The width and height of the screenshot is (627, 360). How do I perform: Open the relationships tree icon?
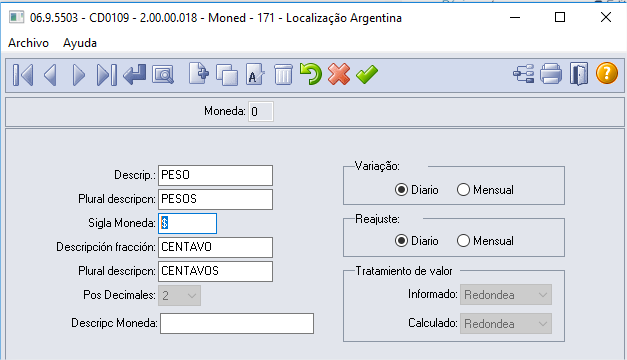tap(523, 74)
